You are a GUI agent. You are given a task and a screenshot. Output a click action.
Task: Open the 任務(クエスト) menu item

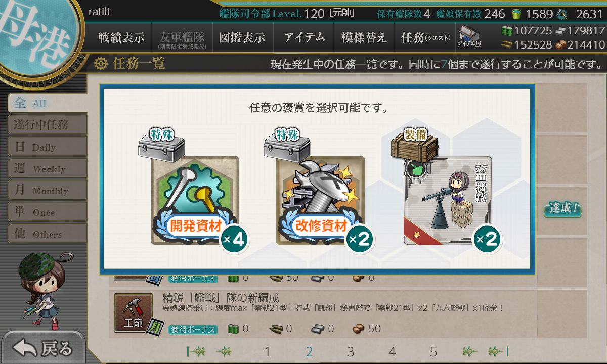(x=425, y=37)
